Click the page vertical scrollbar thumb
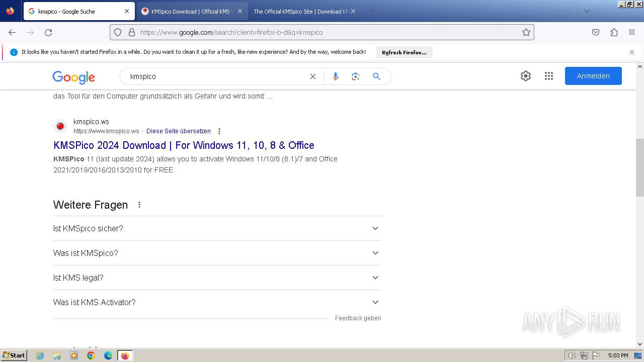 (640, 167)
